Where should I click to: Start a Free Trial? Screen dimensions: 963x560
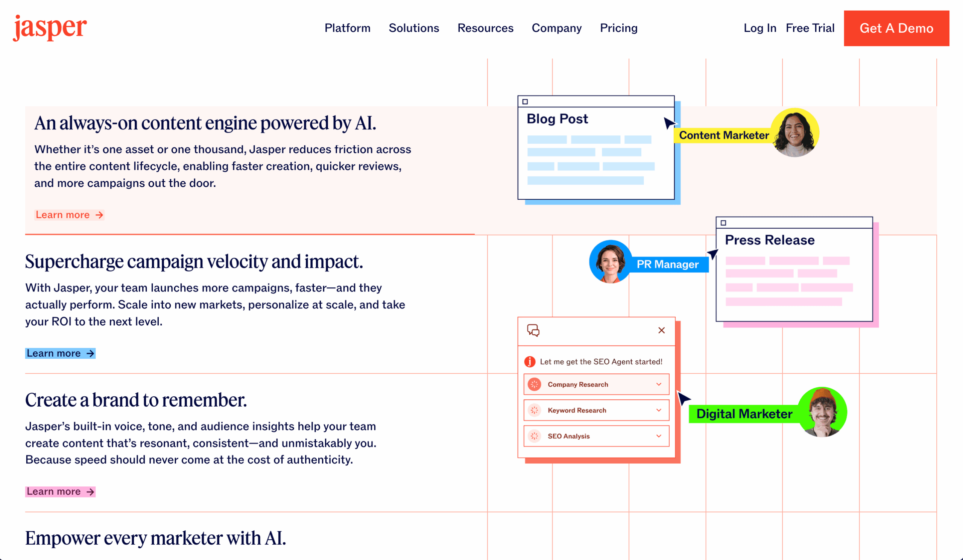click(x=810, y=28)
